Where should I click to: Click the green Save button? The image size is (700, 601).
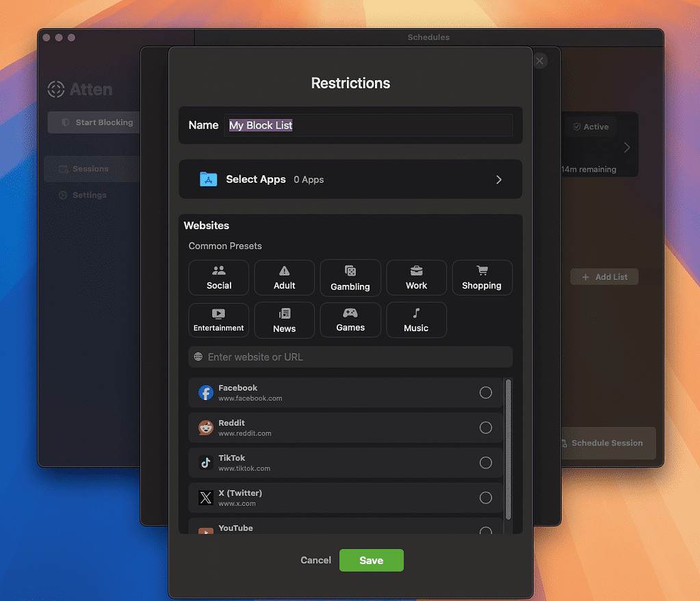pos(371,560)
